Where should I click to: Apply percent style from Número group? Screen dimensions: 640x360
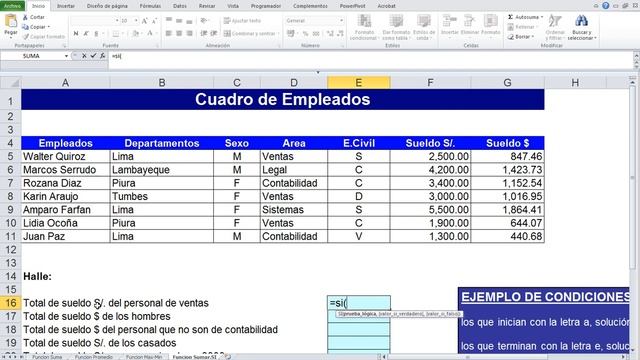[x=305, y=33]
